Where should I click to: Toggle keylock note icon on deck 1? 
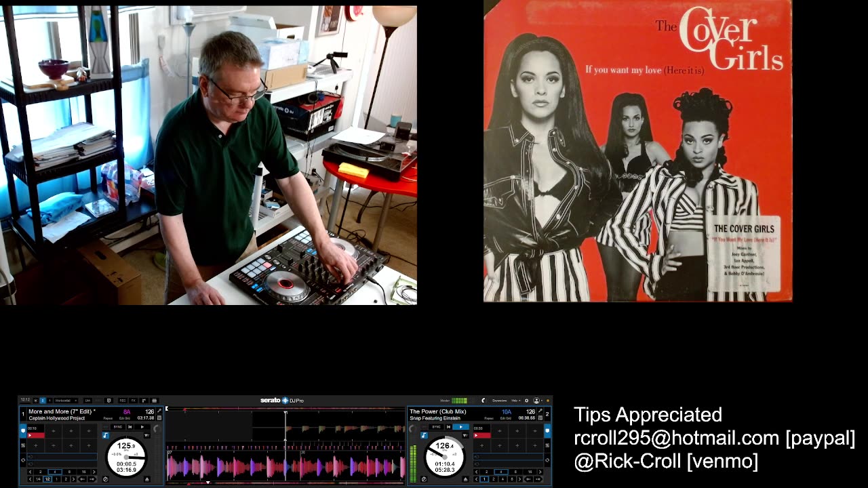[x=106, y=436]
